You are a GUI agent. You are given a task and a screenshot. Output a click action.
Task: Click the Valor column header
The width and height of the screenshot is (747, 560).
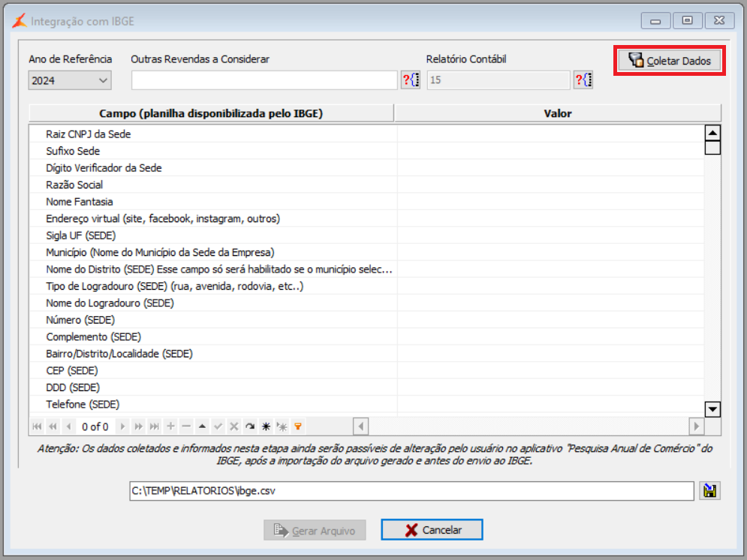coord(558,113)
